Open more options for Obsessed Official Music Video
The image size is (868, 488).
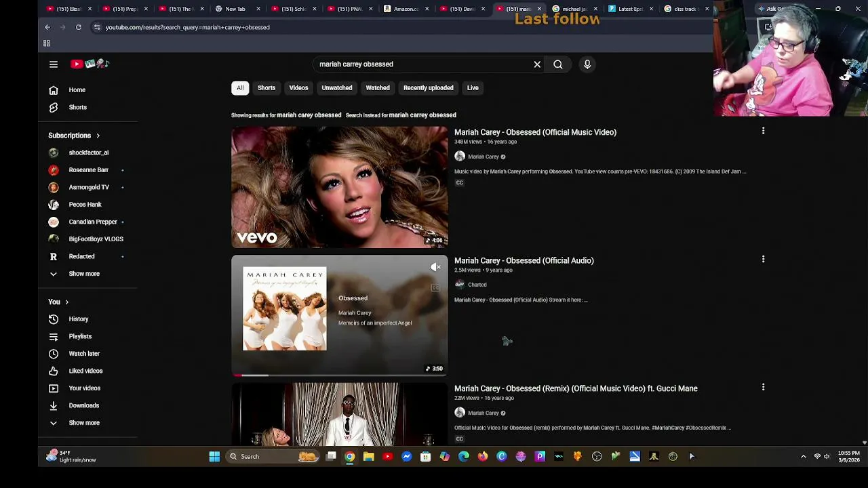(x=763, y=131)
